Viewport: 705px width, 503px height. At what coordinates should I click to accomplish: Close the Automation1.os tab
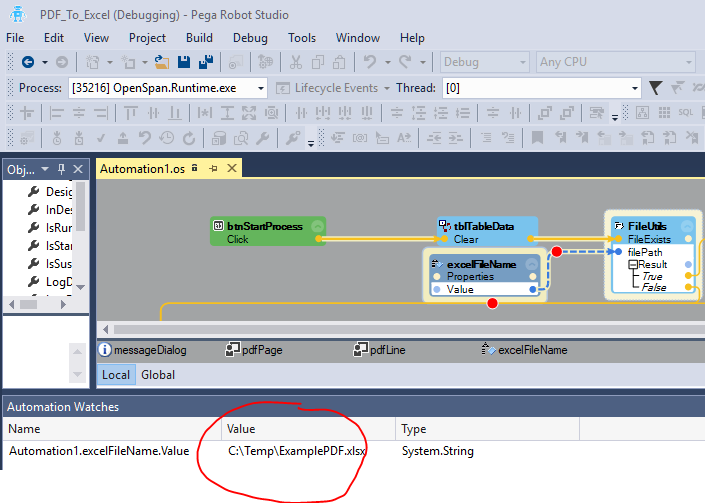tap(232, 169)
